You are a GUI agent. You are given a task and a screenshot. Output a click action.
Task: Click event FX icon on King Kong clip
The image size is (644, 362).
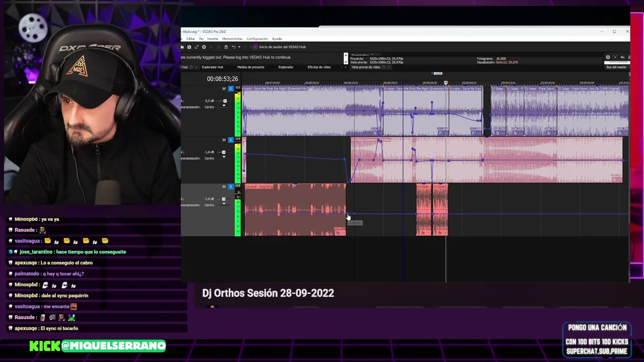pyautogui.click(x=338, y=233)
